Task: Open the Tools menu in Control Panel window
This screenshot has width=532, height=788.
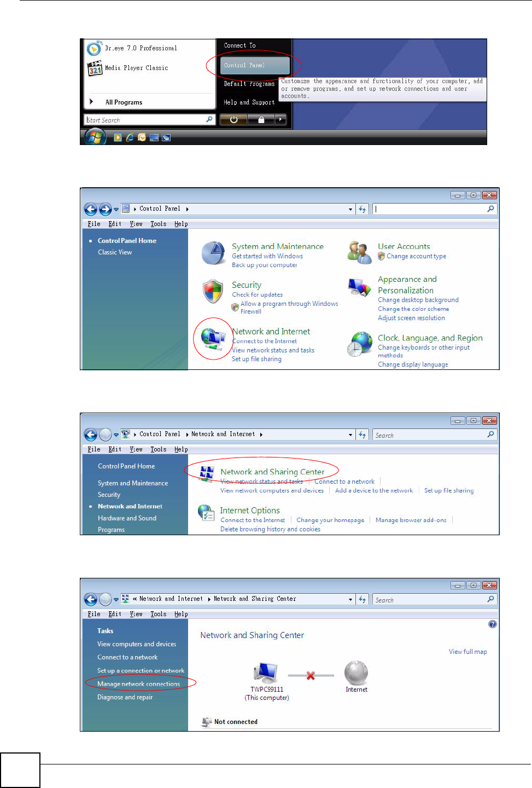Action: [159, 224]
